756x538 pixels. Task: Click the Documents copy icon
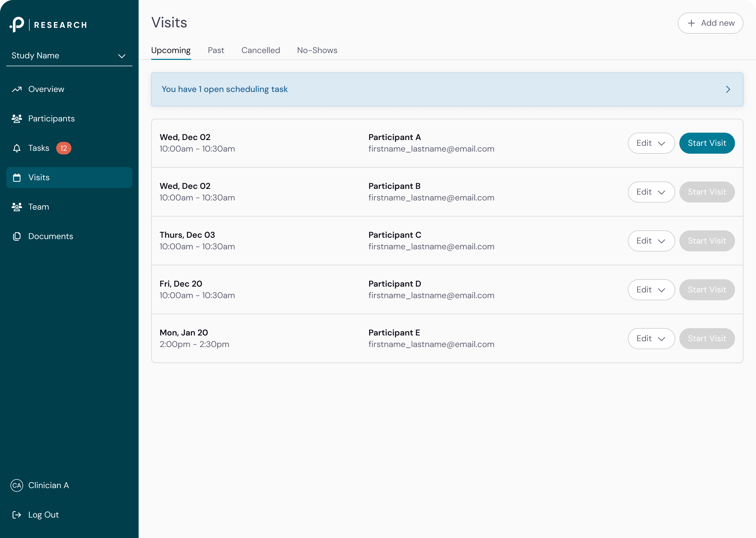click(x=17, y=236)
